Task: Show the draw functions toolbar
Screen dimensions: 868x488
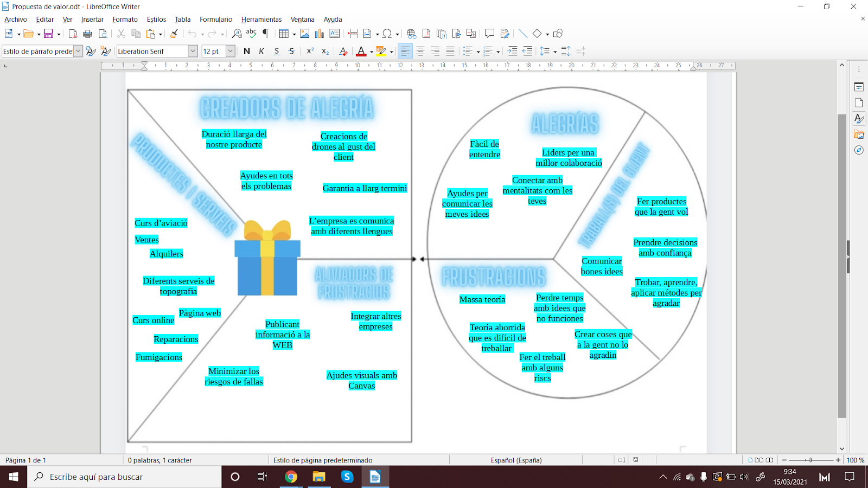Action: tap(558, 34)
